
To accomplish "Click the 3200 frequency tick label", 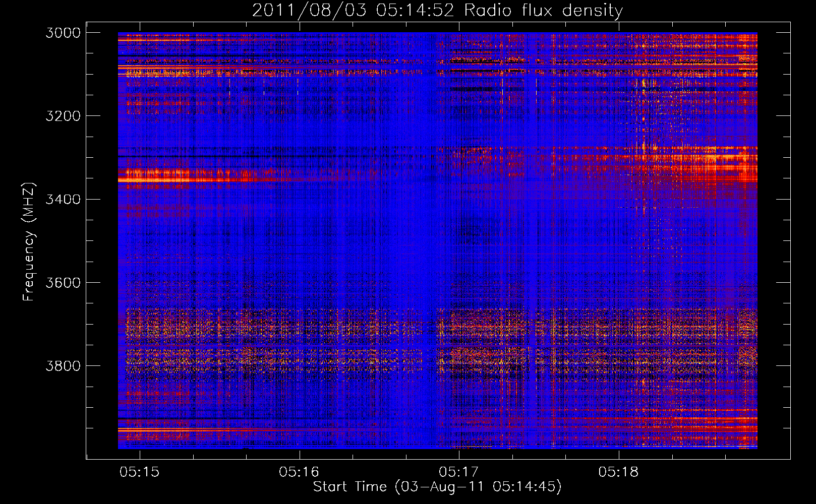I will (63, 116).
